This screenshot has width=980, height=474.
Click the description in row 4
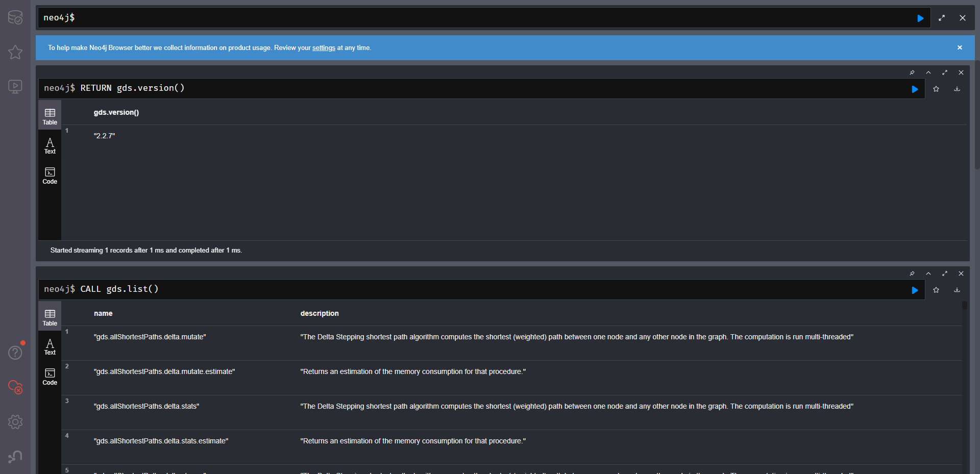pyautogui.click(x=413, y=441)
